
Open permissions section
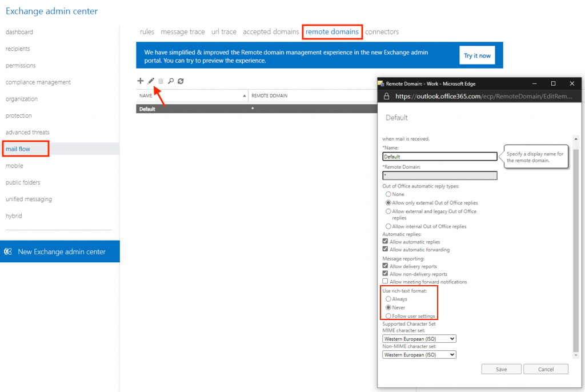click(21, 65)
